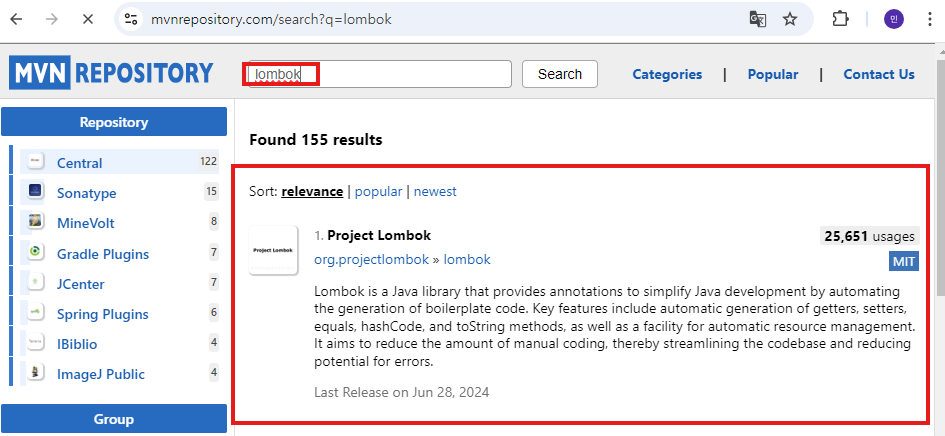Click the Gradle Plugins icon
Screen dimensions: 945x436
35,251
